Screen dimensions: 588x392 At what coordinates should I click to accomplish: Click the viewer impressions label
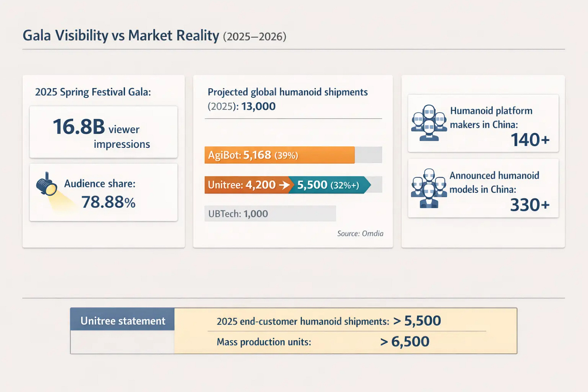(x=123, y=136)
